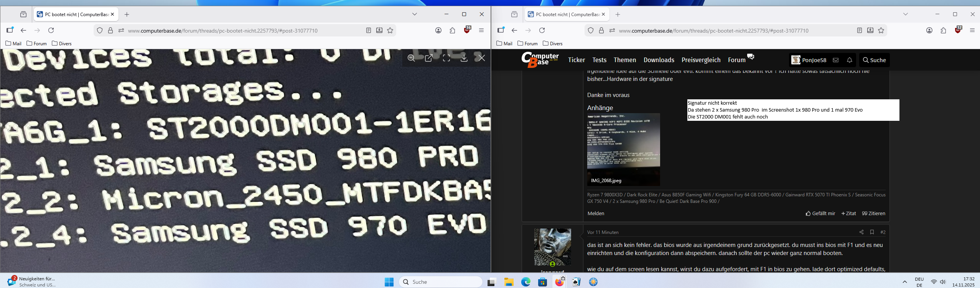Open IMG_2068.jpeg attachment thumbnail
980x288 pixels.
pos(623,150)
